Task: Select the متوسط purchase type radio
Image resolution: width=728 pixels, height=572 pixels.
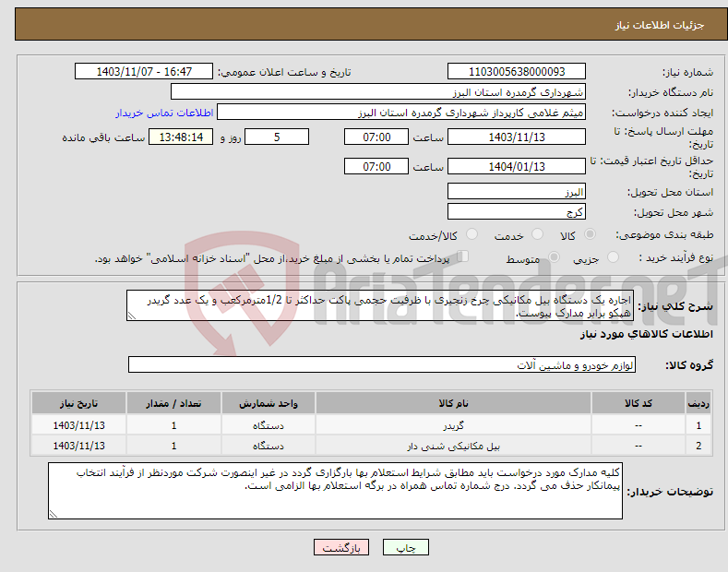Action: pyautogui.click(x=554, y=256)
